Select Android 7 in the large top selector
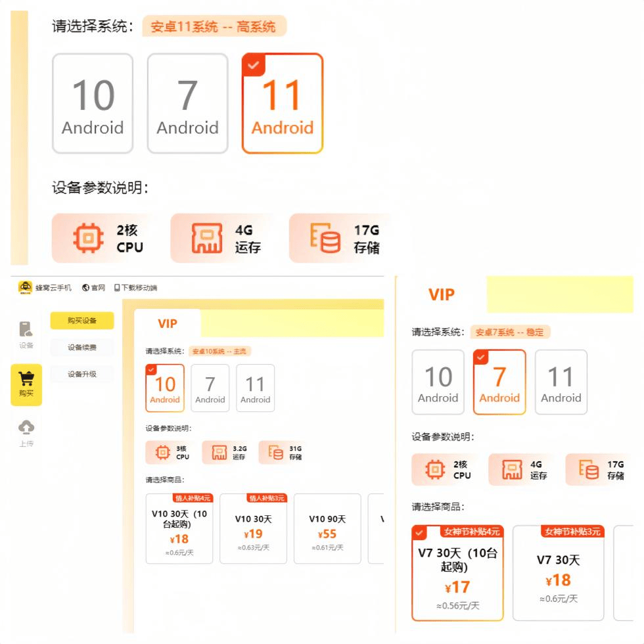The height and width of the screenshot is (644, 644). coord(188,103)
